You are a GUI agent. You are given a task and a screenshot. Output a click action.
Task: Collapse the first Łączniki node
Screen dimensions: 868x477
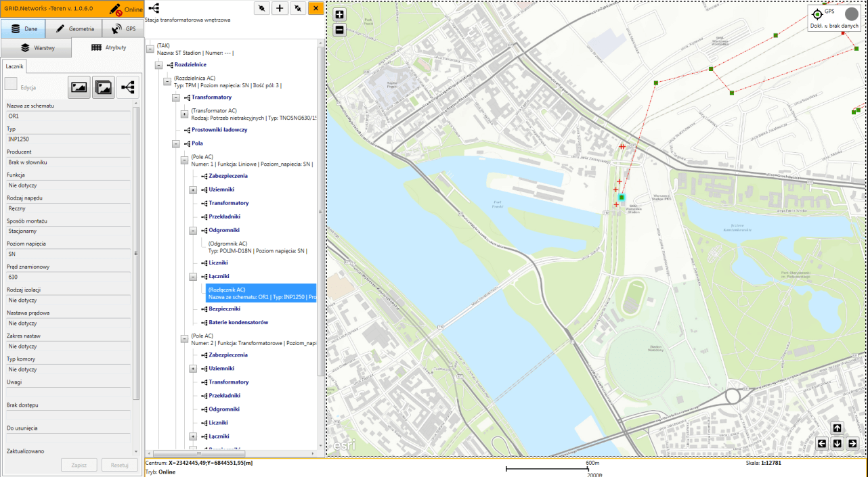[x=193, y=276]
